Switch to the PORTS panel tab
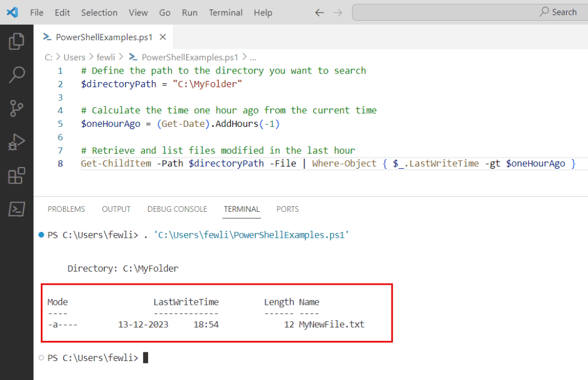 coord(288,209)
